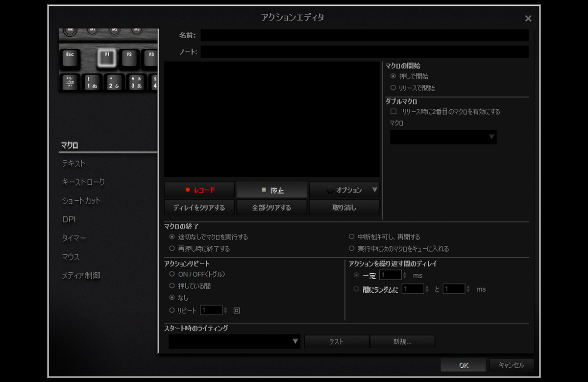Image resolution: width=588 pixels, height=382 pixels.
Task: Select 押しで開始 macro start option
Action: [x=393, y=76]
